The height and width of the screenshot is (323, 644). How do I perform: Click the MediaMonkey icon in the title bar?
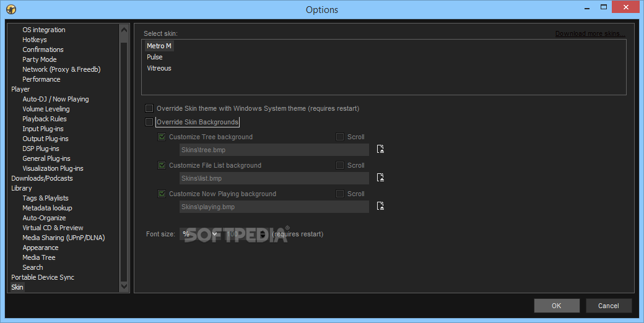click(x=11, y=9)
